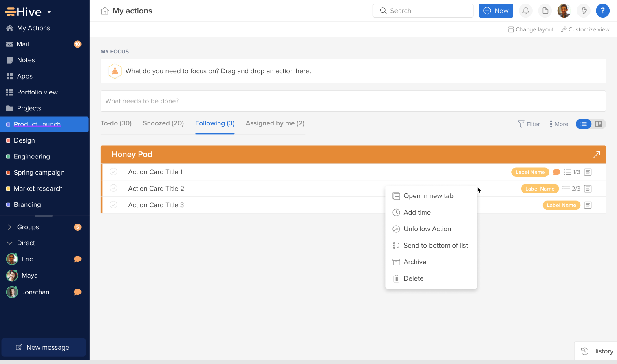Viewport: 617px width, 364px height.
Task: Select the Following (3) tab
Action: (215, 123)
